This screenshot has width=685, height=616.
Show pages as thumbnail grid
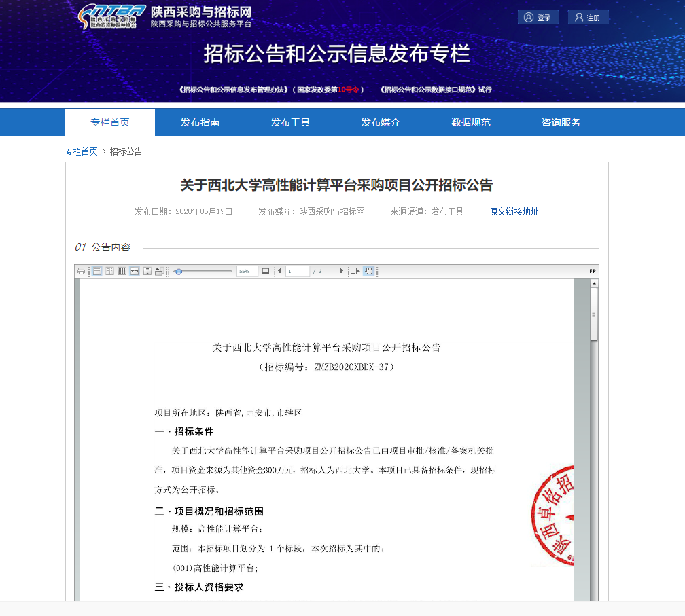[x=122, y=271]
